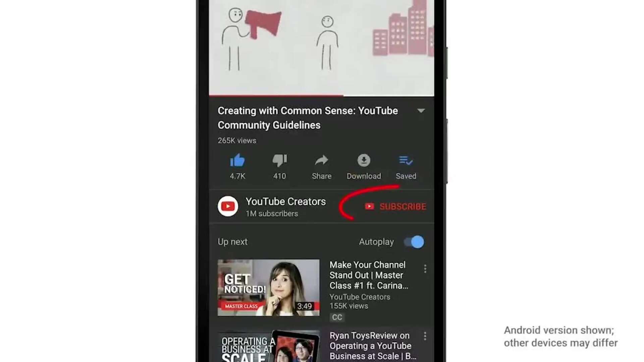Turn off the Autoplay switch
Viewport: 644px width, 362px height.
414,242
